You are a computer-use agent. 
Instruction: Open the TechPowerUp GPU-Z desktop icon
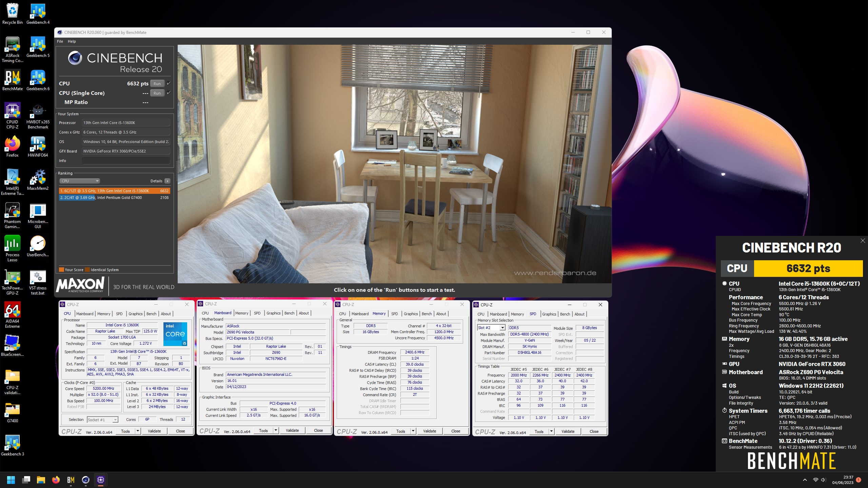click(x=13, y=282)
